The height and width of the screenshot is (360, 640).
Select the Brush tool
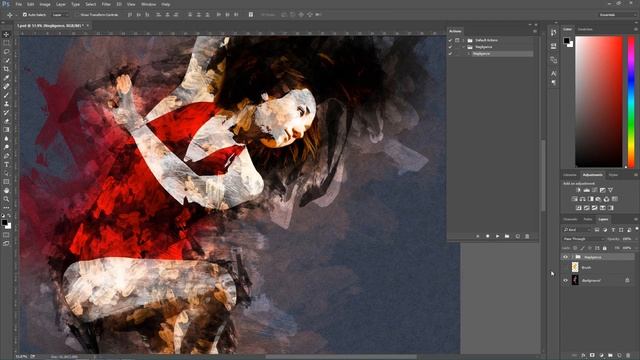[6, 95]
